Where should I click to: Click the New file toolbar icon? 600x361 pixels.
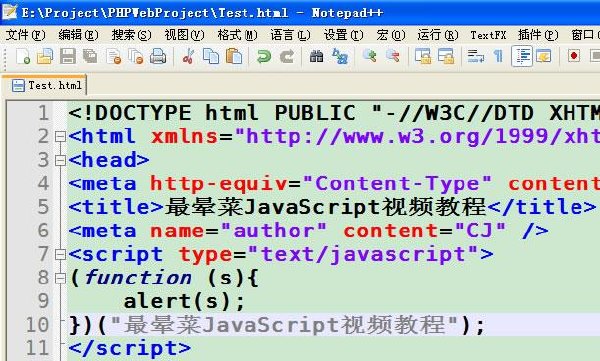pyautogui.click(x=23, y=56)
